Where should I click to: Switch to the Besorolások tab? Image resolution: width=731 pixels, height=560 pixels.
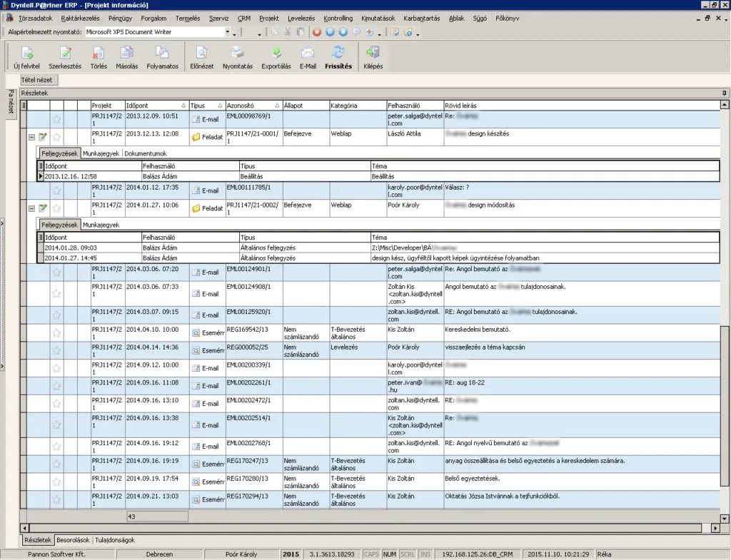[x=74, y=540]
